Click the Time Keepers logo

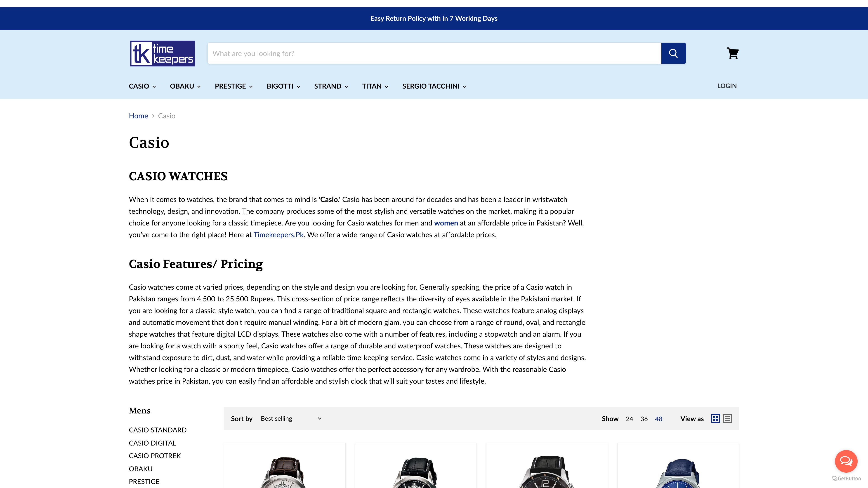point(163,54)
